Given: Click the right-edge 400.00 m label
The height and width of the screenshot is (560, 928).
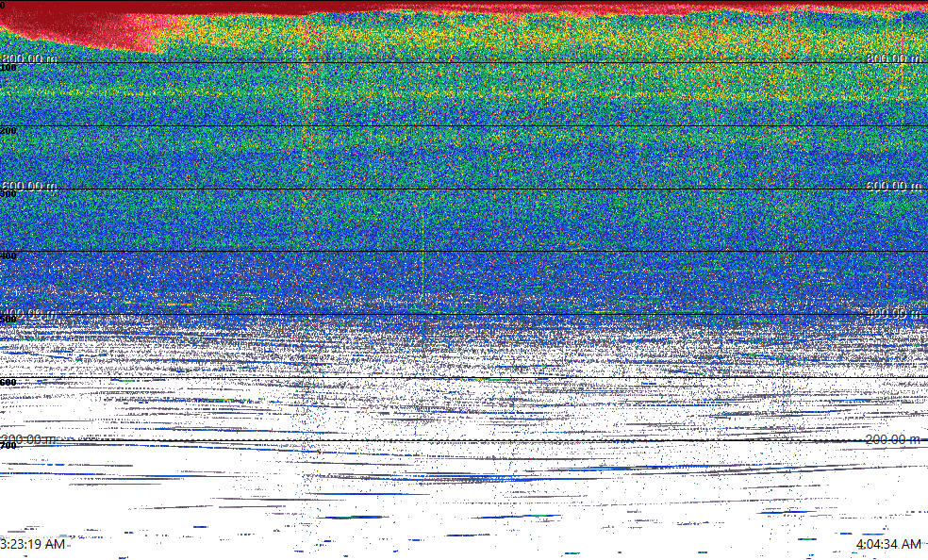Looking at the screenshot, I should coord(894,313).
